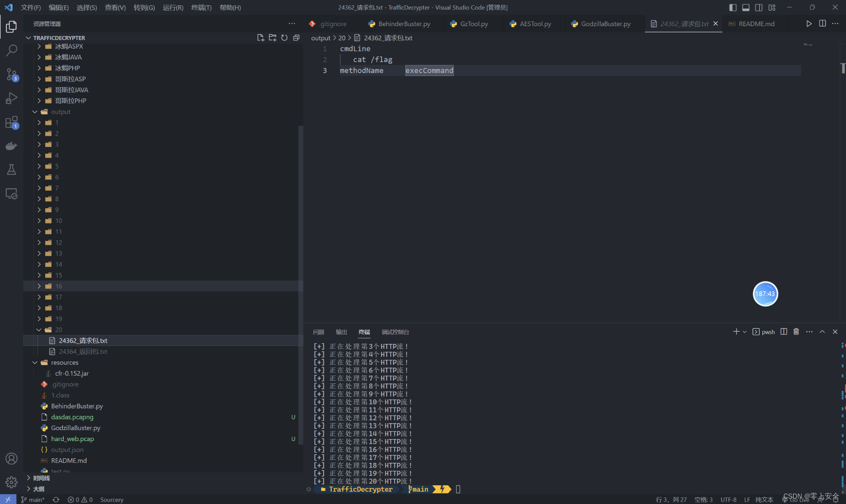
Task: Toggle the primary side bar visibility
Action: pos(732,7)
